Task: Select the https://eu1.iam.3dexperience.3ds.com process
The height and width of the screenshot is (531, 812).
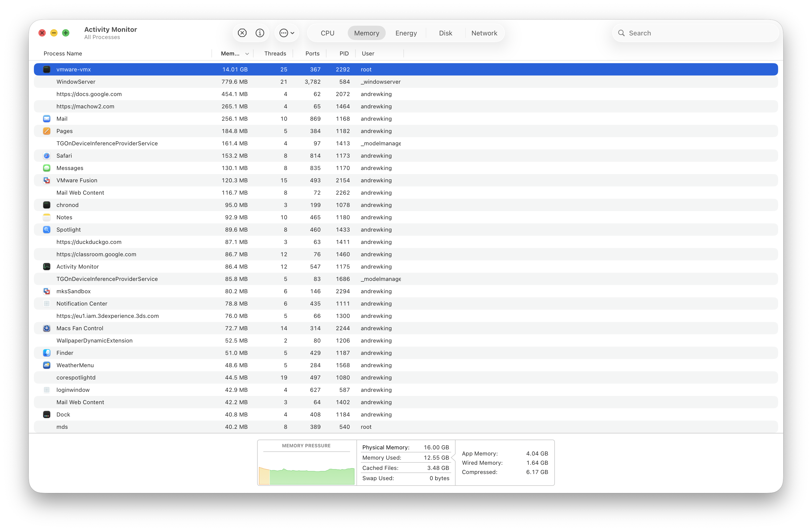Action: coord(406,316)
